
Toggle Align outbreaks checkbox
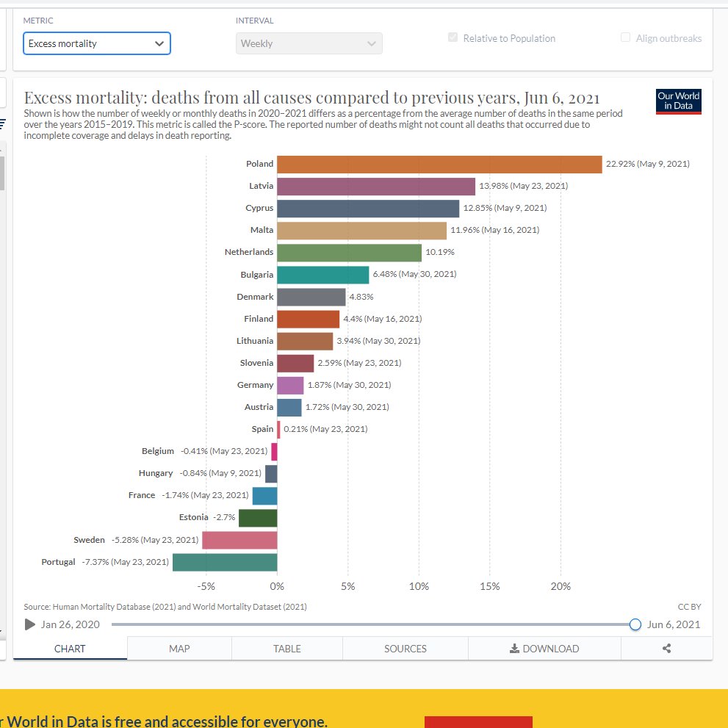click(625, 37)
